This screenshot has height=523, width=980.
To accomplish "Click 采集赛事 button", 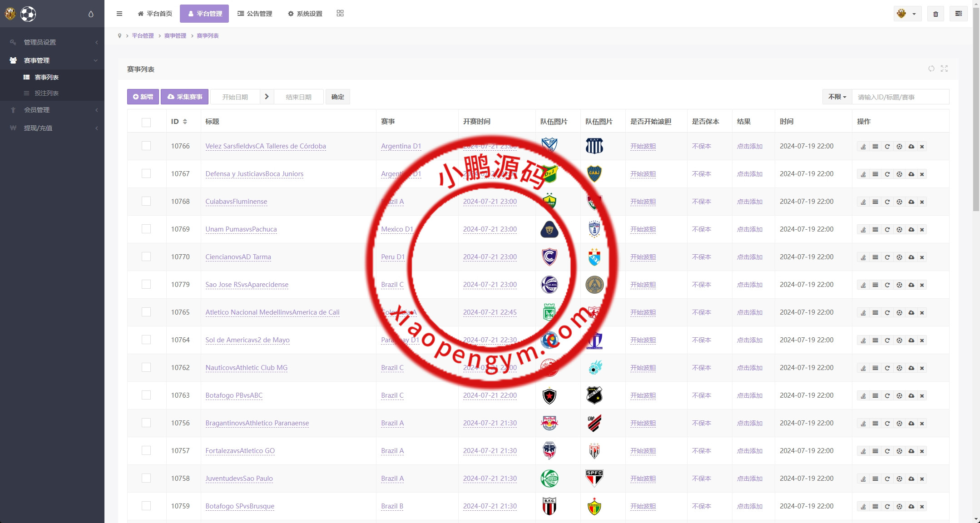I will pos(184,97).
